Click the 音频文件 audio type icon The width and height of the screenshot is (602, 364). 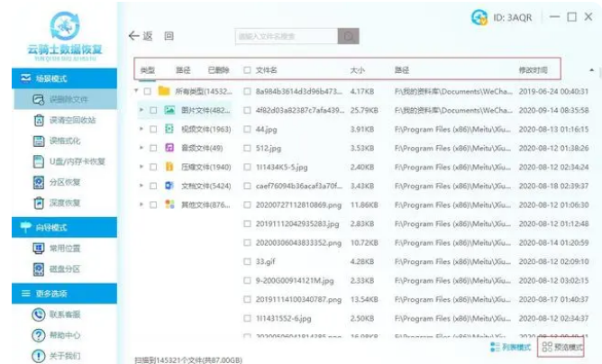coord(169,148)
